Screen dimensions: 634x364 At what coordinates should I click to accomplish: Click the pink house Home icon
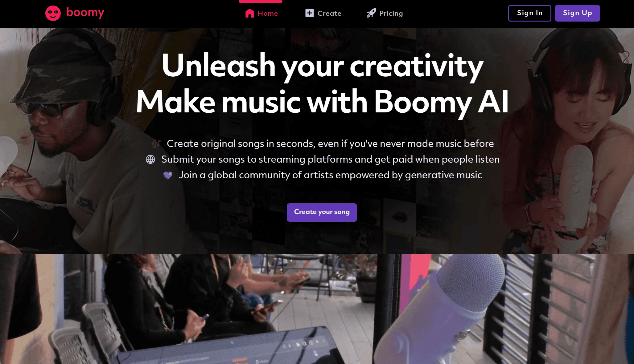(x=249, y=13)
